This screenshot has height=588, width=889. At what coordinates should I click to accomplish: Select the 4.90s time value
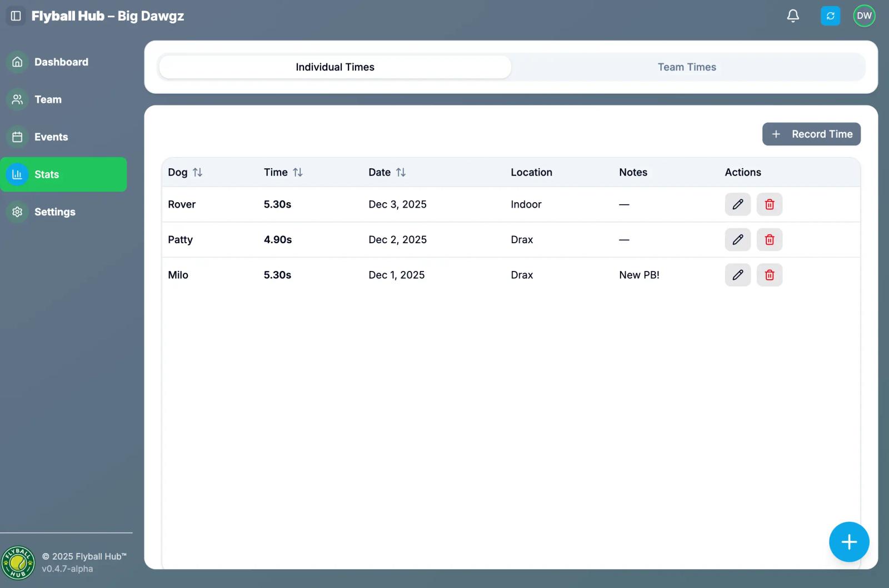278,240
